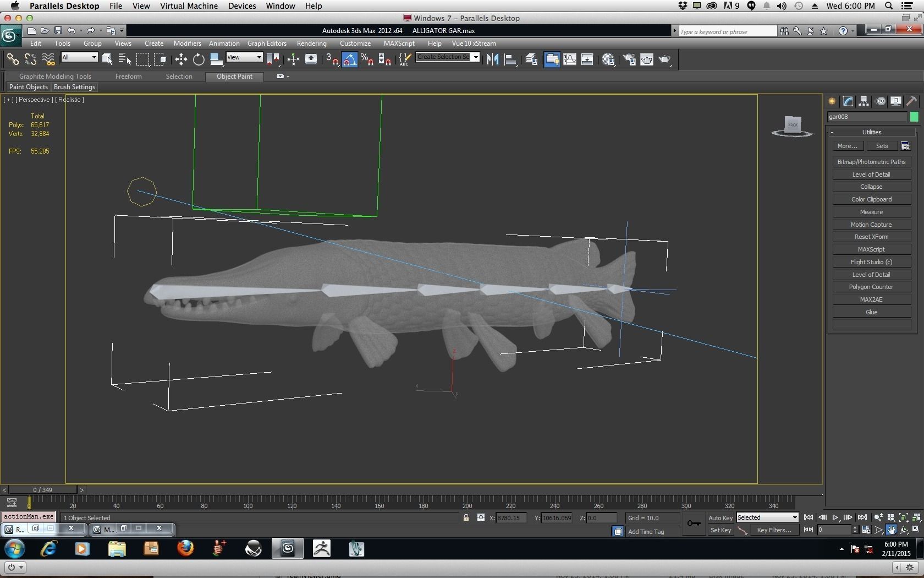Switch to the Freeform ribbon tab
This screenshot has width=924, height=578.
(x=128, y=77)
